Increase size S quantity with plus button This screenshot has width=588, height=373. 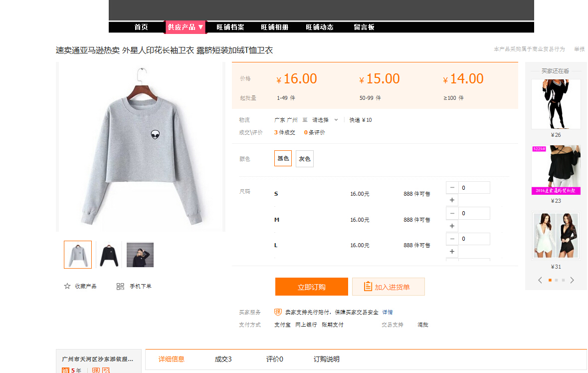[452, 200]
